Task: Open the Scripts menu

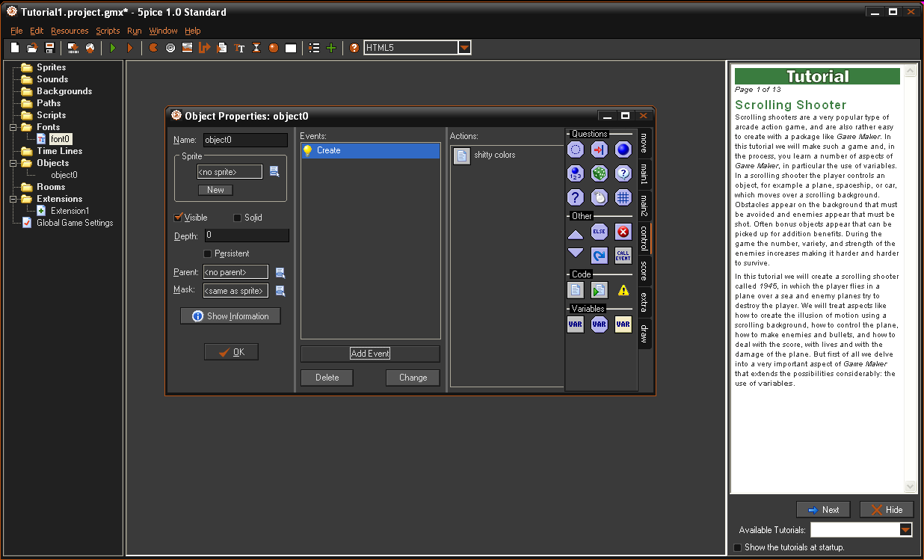Action: (108, 31)
